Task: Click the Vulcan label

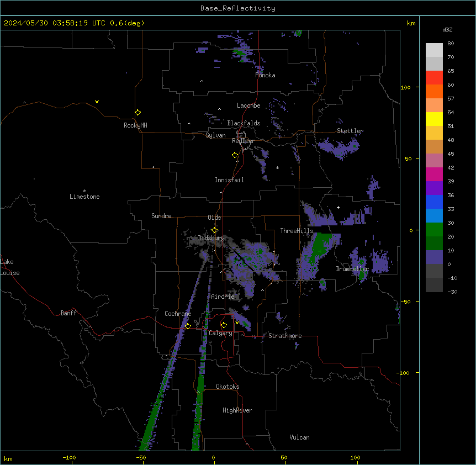Action: click(299, 437)
